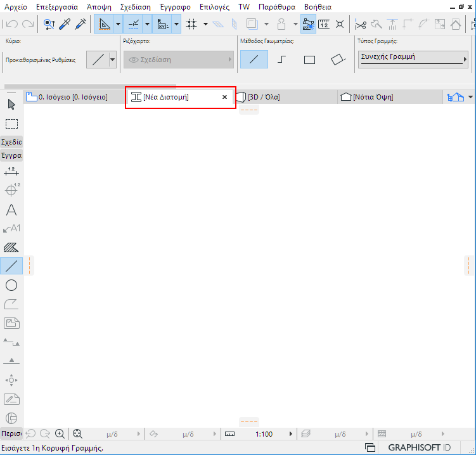The width and height of the screenshot is (476, 455).
Task: Toggle the Snap Guides icon
Action: [133, 24]
